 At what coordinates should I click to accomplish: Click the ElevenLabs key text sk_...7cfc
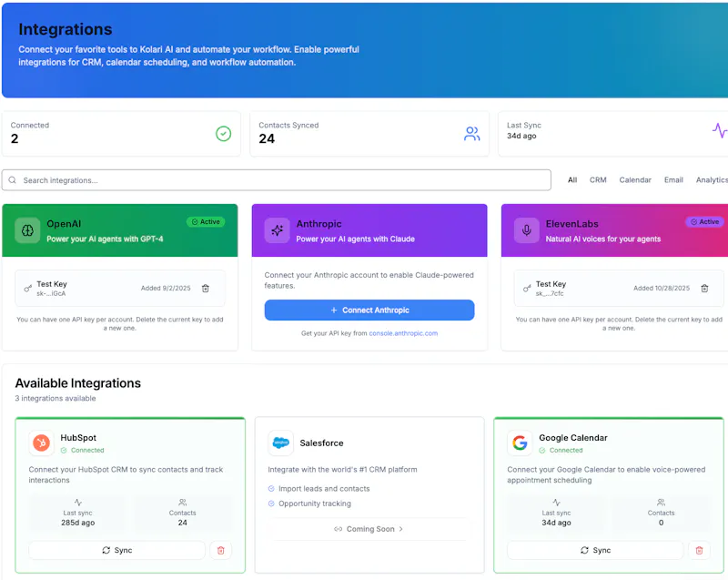point(550,294)
